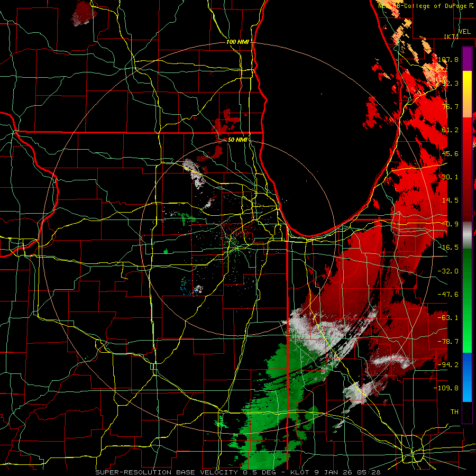476x476 pixels.
Task: Select the 14.5 legend value
Action: (x=450, y=200)
